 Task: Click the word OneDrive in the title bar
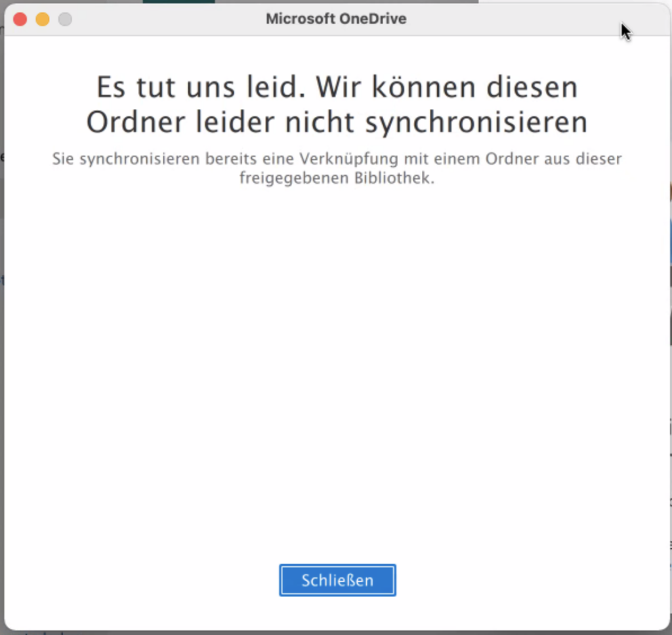372,19
